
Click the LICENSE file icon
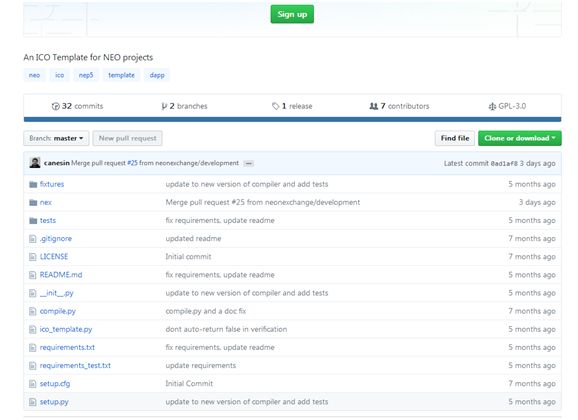(33, 257)
